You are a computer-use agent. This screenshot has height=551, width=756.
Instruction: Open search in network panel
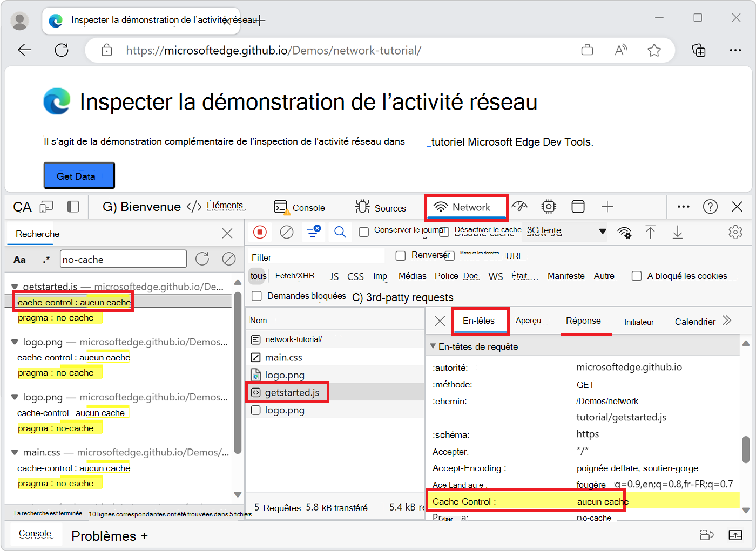click(340, 232)
